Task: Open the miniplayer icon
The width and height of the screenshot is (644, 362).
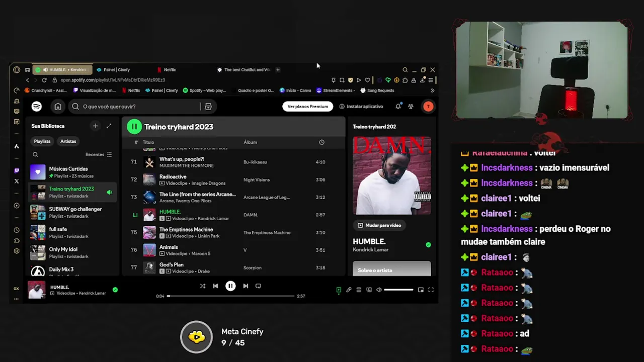Action: 421,290
